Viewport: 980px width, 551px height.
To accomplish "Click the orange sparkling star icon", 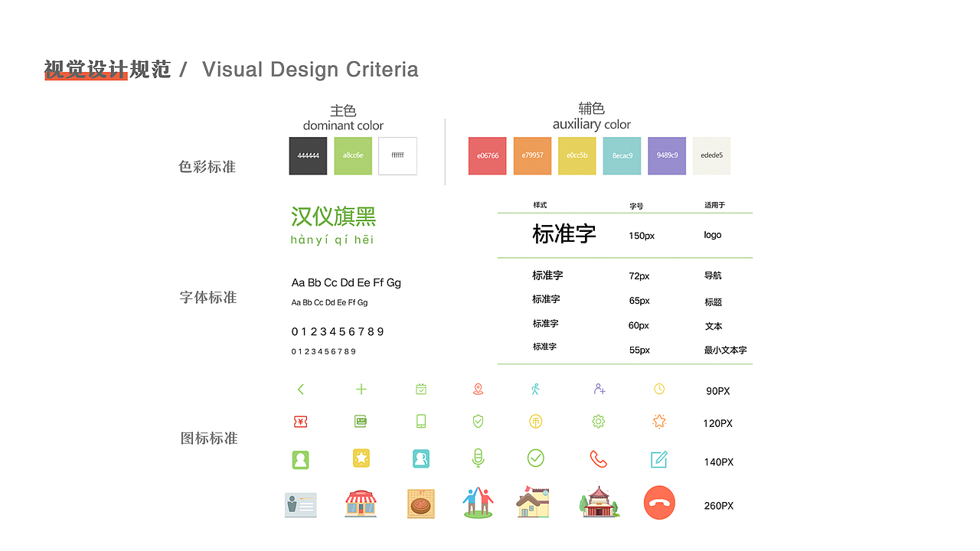I will pyautogui.click(x=659, y=421).
